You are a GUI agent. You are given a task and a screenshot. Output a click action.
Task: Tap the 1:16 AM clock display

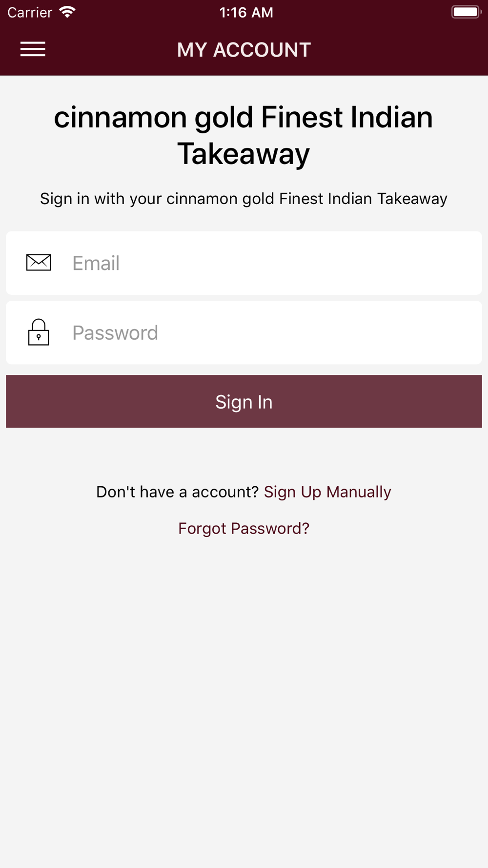pyautogui.click(x=246, y=13)
